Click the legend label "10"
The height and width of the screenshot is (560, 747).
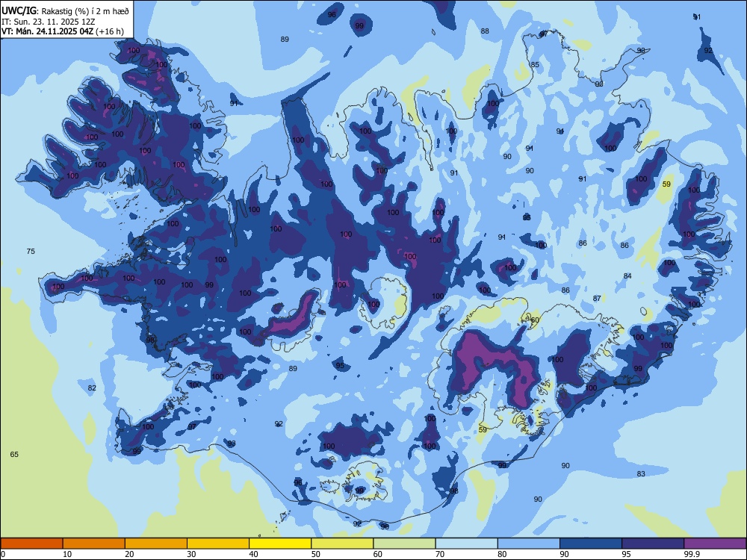[x=67, y=554]
